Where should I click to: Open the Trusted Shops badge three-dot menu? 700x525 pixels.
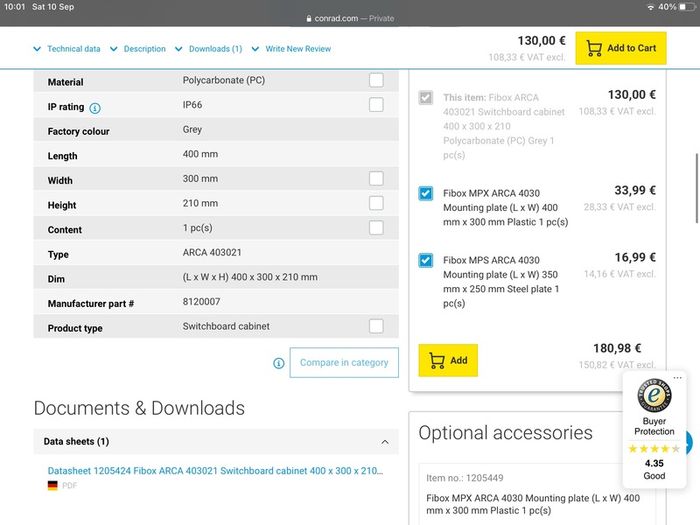click(677, 378)
